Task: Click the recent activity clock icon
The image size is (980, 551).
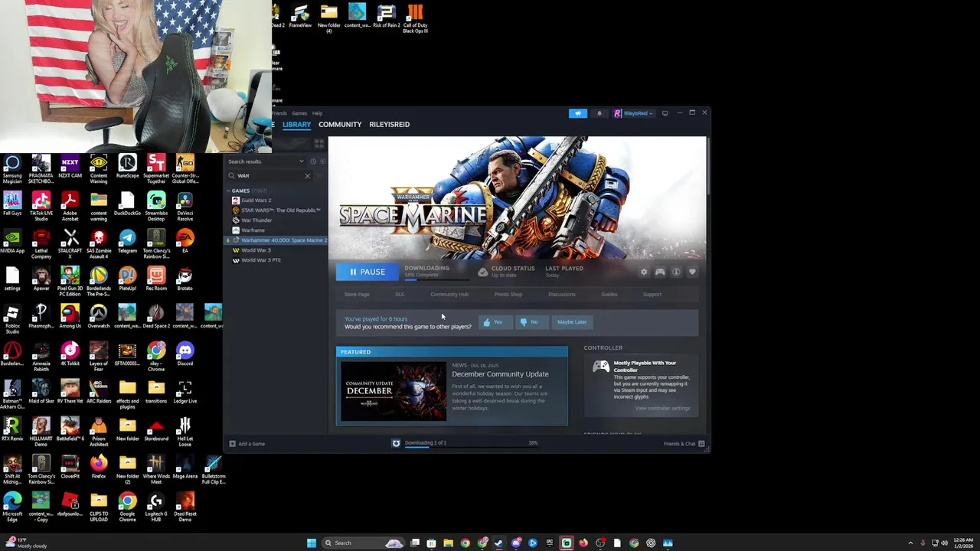Action: pos(313,161)
